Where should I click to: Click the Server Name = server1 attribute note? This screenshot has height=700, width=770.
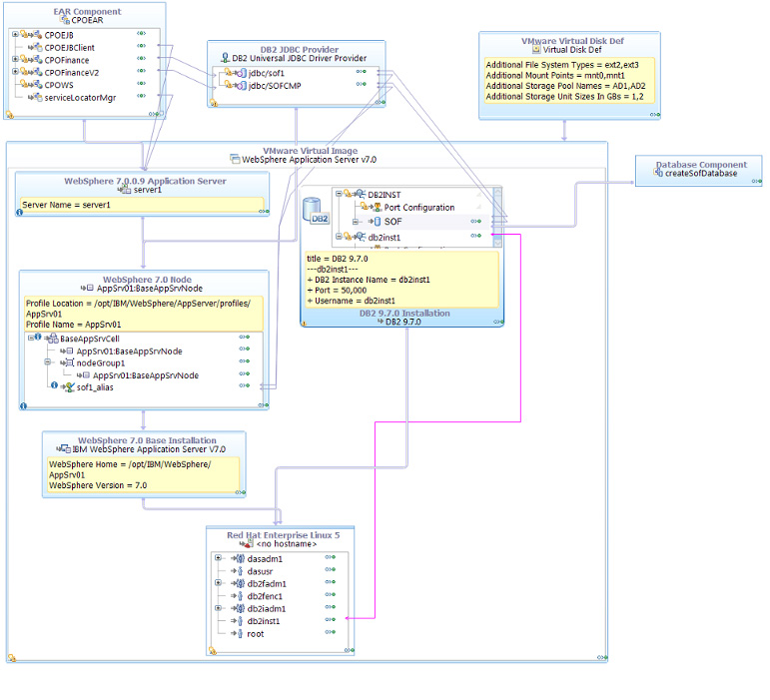[142, 205]
